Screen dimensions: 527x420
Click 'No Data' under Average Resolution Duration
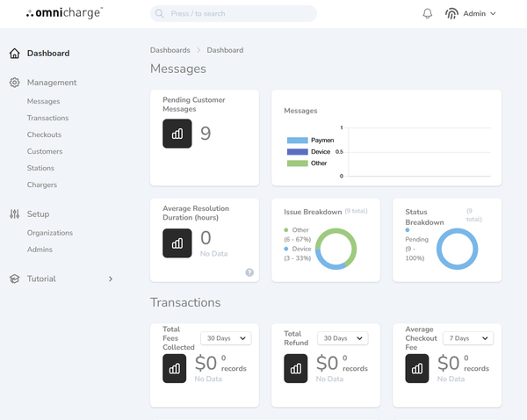[x=213, y=254]
